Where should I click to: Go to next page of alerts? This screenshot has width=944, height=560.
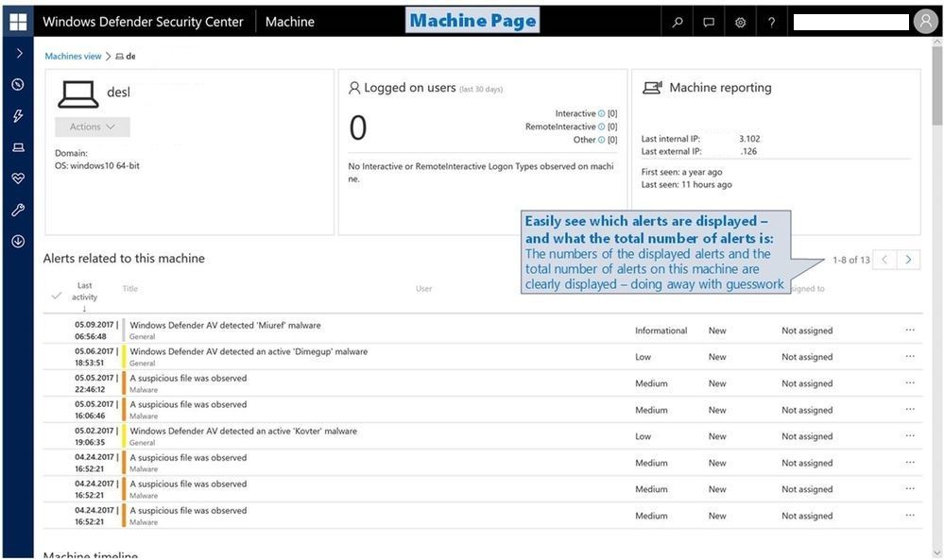908,260
